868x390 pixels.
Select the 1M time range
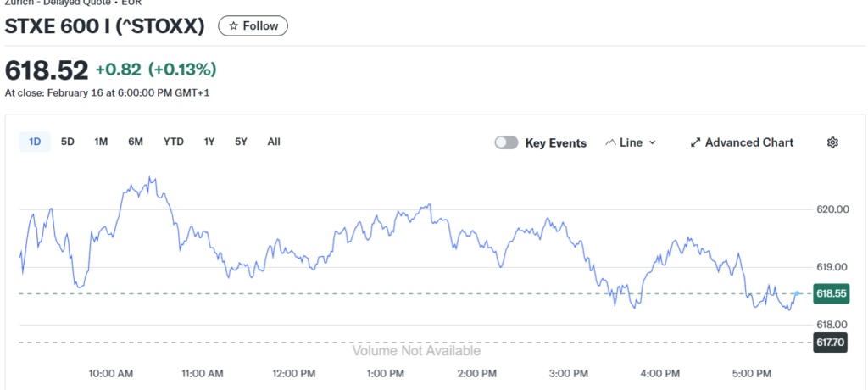click(x=101, y=142)
